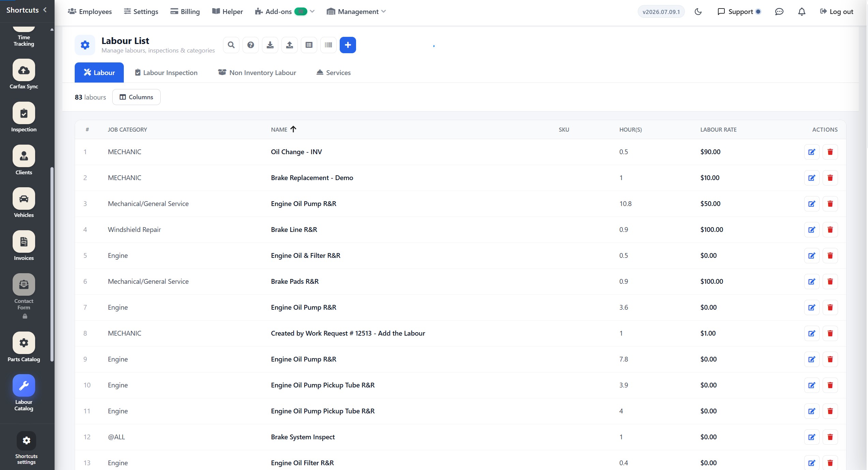Click the Columns button

coord(136,97)
